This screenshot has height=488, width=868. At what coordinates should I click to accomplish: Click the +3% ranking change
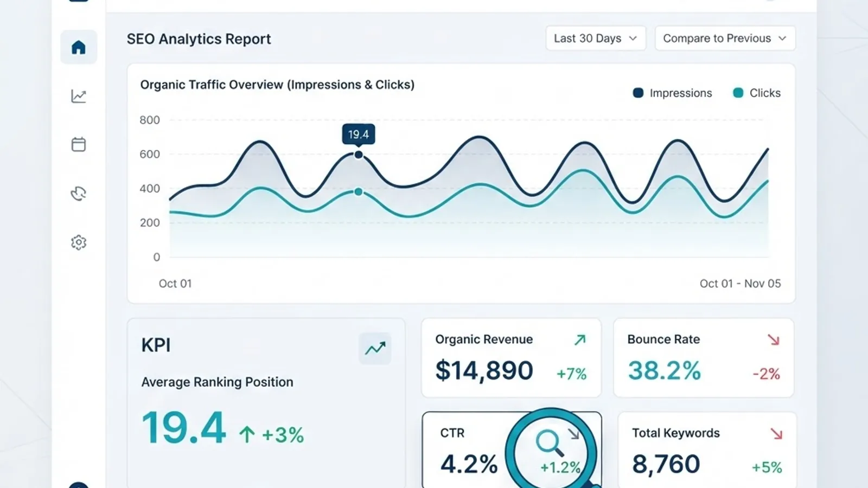pos(283,435)
